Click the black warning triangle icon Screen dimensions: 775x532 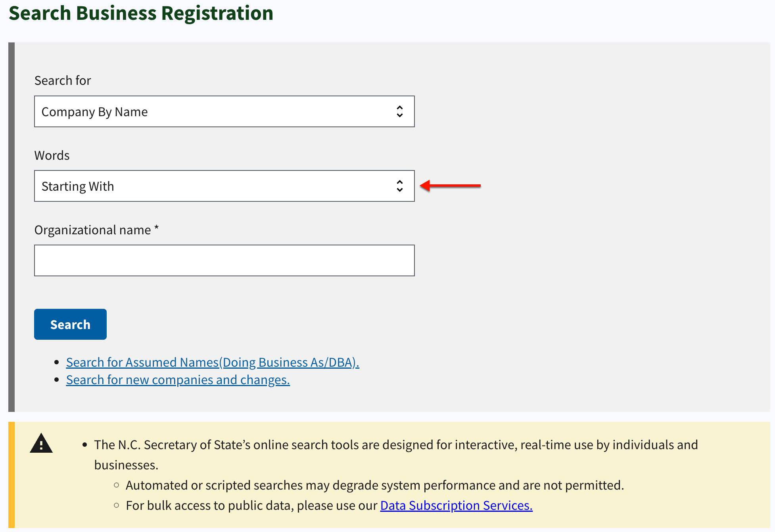[41, 443]
